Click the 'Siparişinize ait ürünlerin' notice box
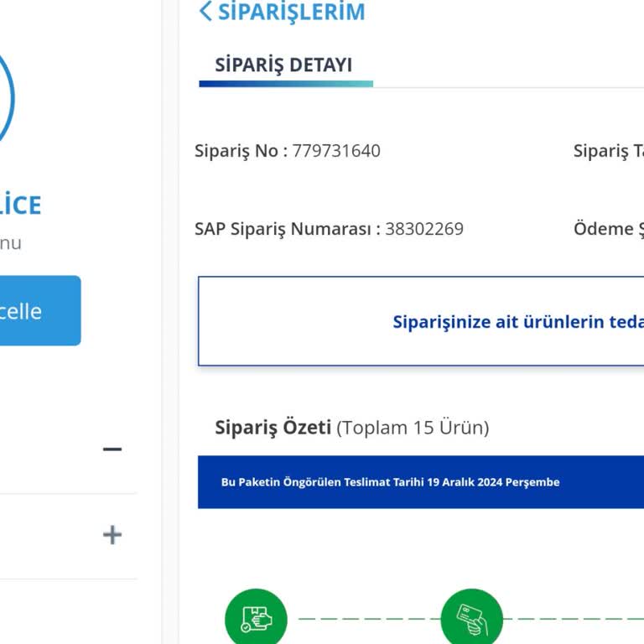This screenshot has height=644, width=644. [421, 321]
